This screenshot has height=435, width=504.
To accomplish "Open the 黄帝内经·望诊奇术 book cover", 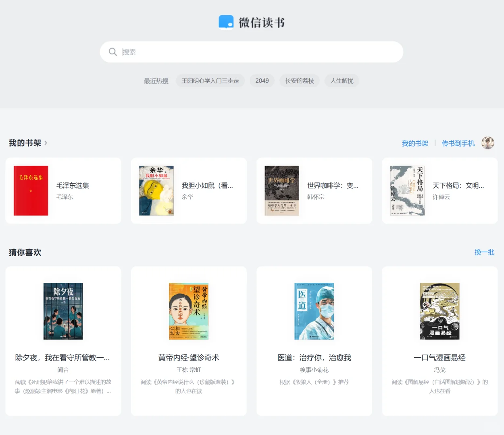I will tap(189, 311).
